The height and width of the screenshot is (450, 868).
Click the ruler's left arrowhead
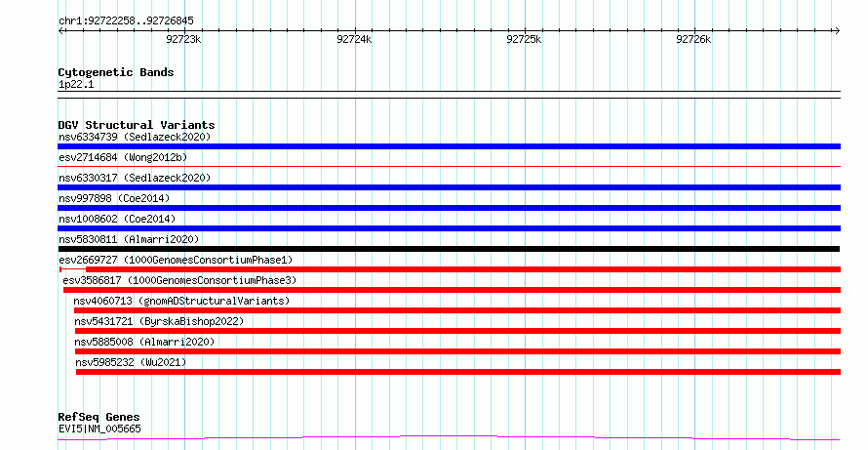60,31
